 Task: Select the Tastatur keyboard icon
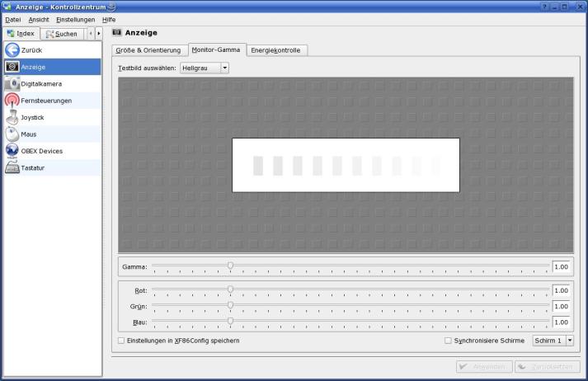tap(12, 168)
